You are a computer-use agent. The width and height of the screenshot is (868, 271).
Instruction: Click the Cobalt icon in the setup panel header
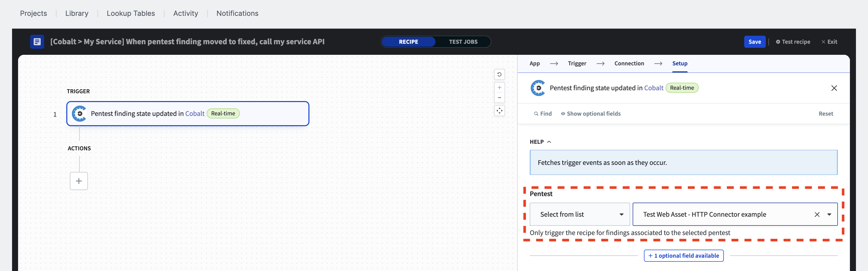(538, 88)
